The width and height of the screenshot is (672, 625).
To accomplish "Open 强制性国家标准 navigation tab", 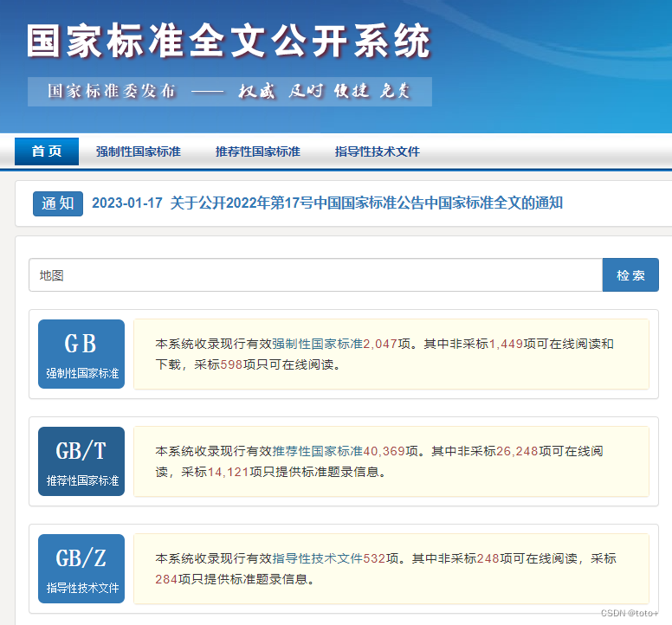I will tap(138, 151).
